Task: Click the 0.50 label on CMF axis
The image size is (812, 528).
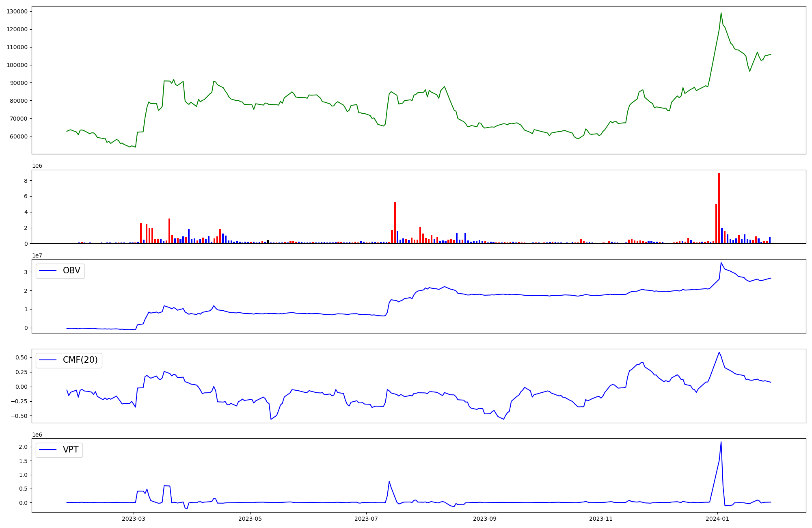Action: 21,357
